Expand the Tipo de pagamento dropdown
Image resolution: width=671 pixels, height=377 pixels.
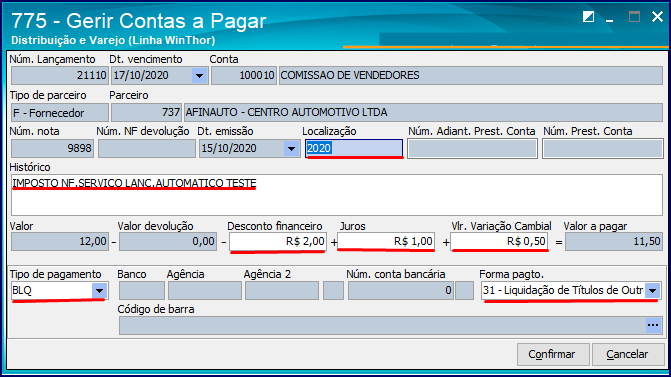click(x=99, y=291)
